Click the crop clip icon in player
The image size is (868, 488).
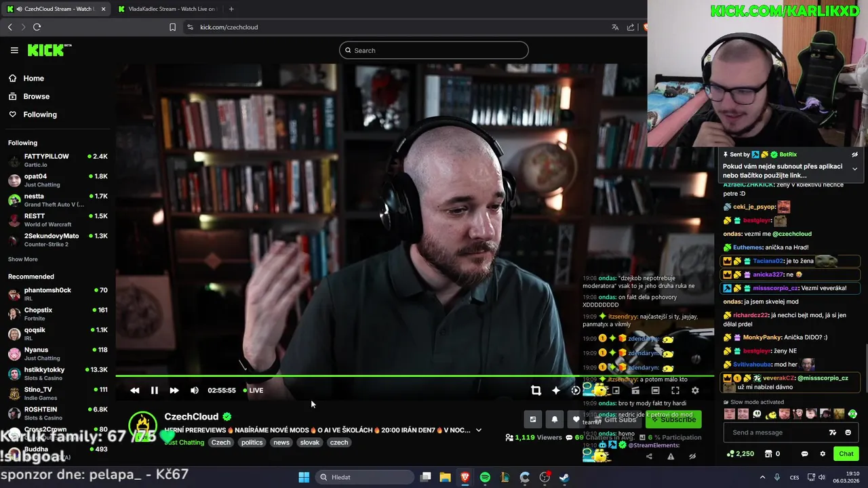click(x=536, y=390)
